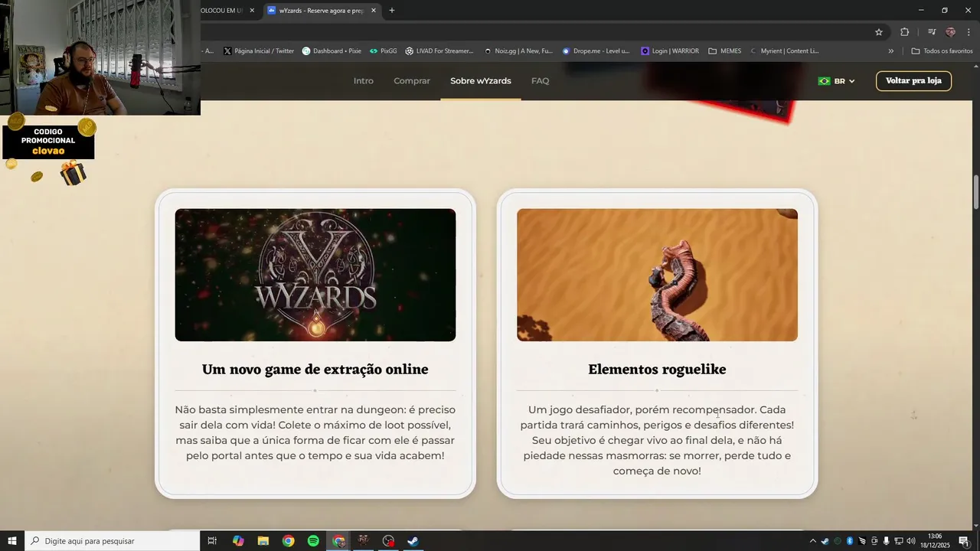This screenshot has width=980, height=551.
Task: Click the Voltar pra loja button
Action: click(x=913, y=81)
